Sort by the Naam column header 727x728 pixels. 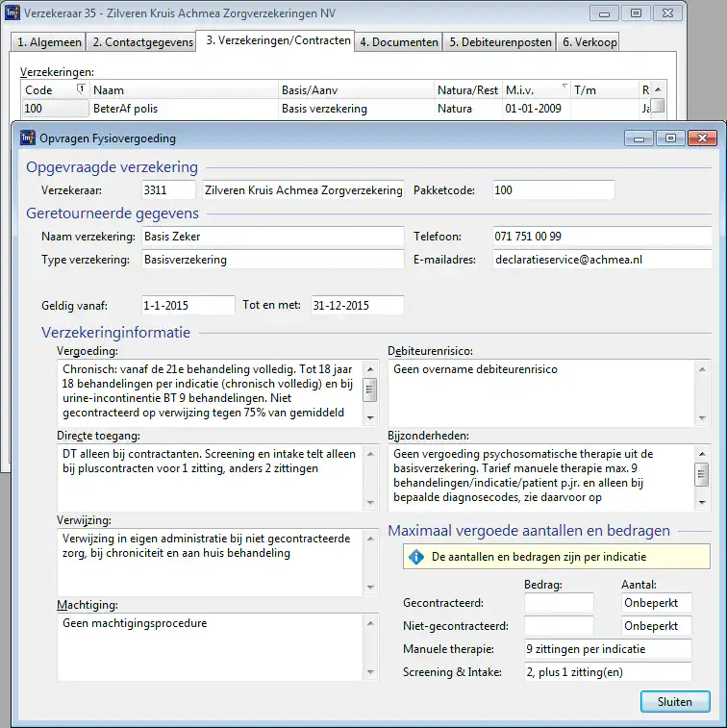pyautogui.click(x=183, y=89)
